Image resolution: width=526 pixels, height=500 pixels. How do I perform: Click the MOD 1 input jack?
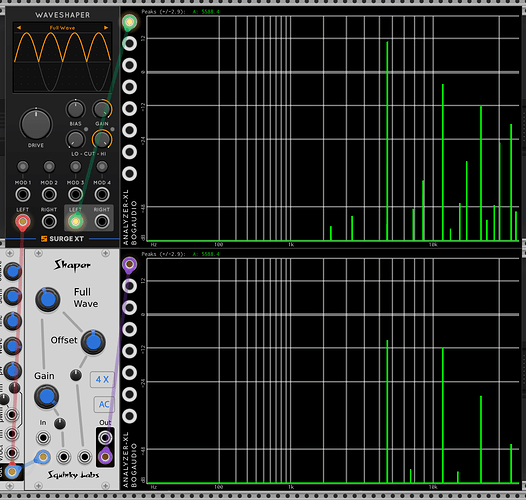tap(23, 194)
